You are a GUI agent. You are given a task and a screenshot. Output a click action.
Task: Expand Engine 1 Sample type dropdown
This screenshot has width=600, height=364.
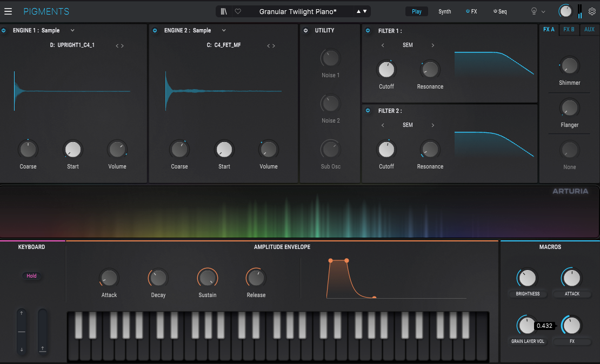pos(72,31)
